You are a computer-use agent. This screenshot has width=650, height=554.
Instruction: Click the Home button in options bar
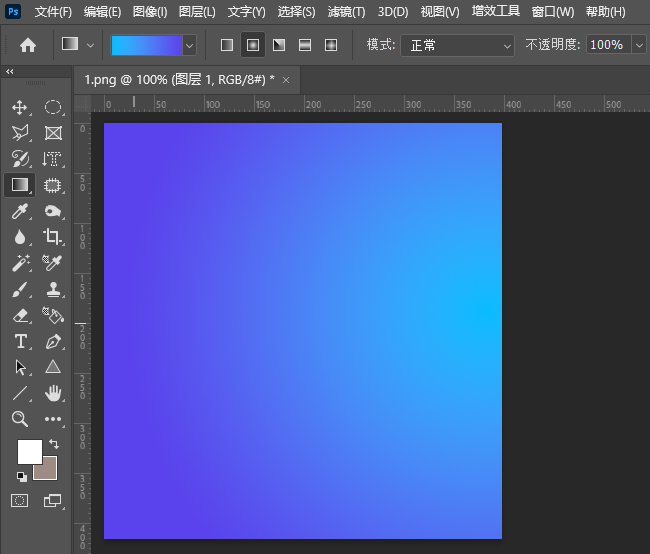(28, 45)
